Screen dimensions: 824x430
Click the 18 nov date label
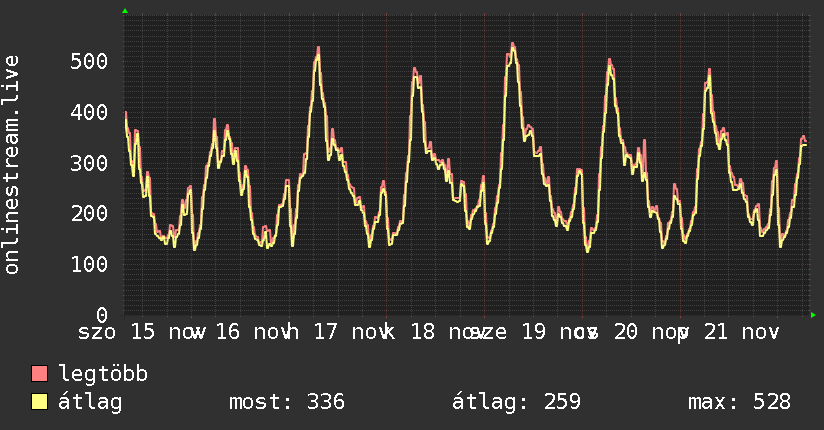tap(448, 332)
